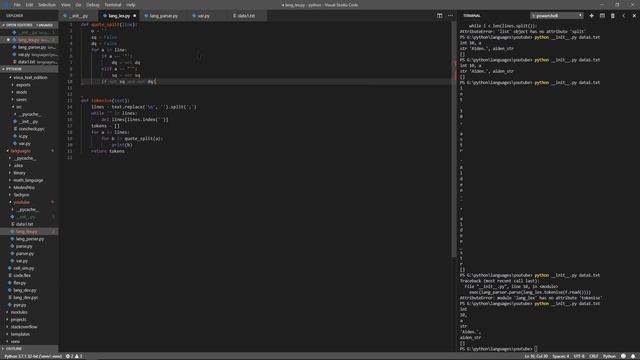The height and width of the screenshot is (360, 640).
Task: Open lang_dev.pyc in the file tree
Action: click(25, 298)
